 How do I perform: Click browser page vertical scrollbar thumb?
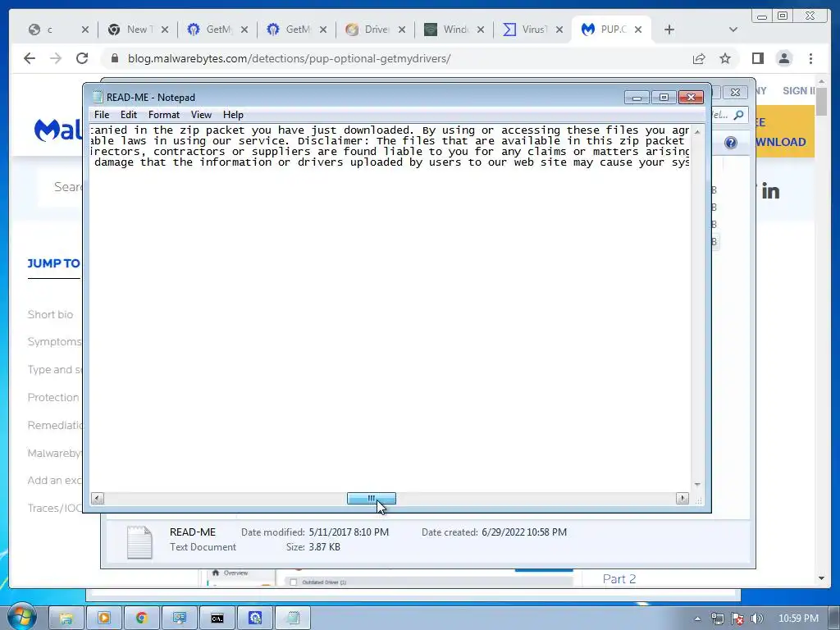pos(822,101)
